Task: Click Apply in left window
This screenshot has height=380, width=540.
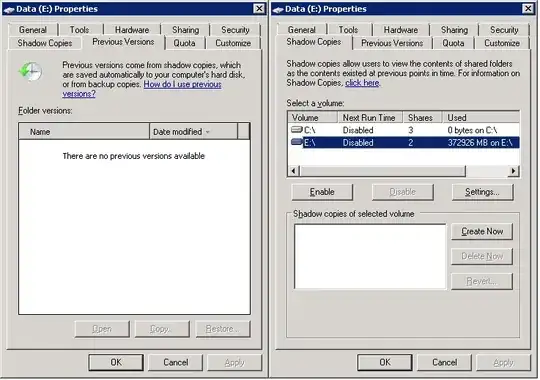Action: point(235,362)
